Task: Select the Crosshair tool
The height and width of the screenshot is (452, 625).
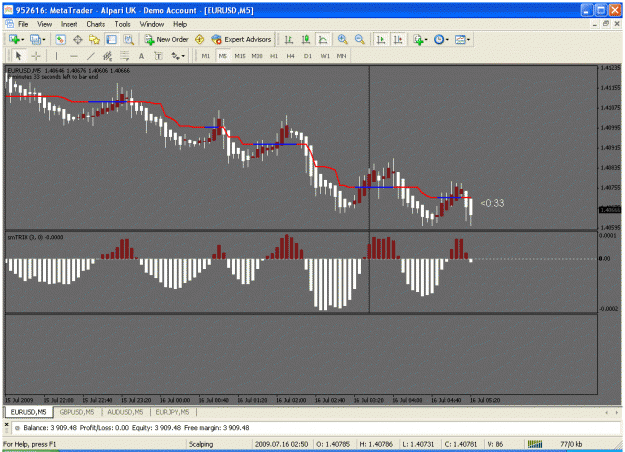Action: (x=36, y=56)
